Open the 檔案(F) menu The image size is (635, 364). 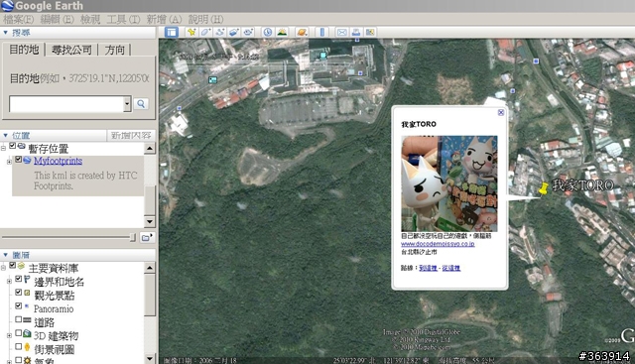[x=19, y=19]
